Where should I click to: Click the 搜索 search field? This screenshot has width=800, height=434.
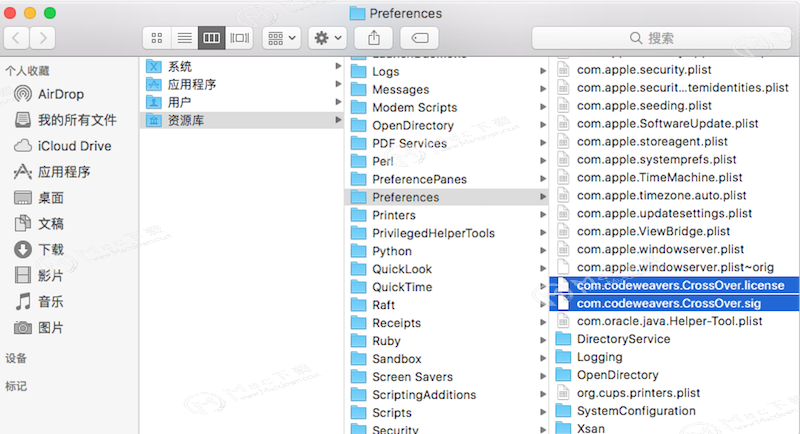click(x=661, y=38)
